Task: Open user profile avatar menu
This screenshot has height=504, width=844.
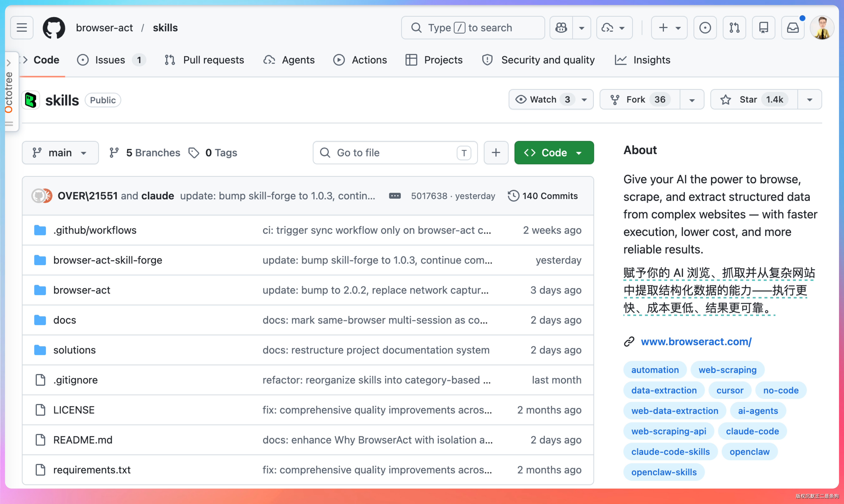Action: coord(822,28)
